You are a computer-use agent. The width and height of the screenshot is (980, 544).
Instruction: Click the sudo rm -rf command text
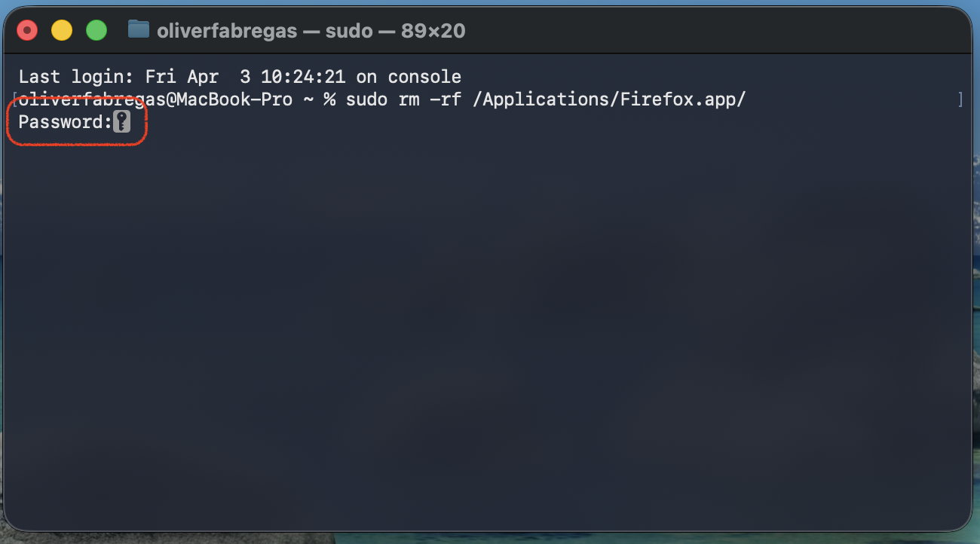pos(403,99)
